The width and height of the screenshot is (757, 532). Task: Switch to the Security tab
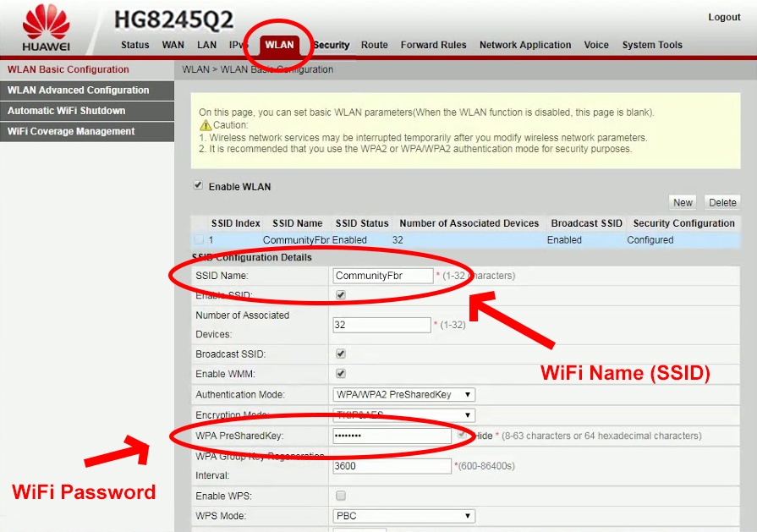(332, 46)
